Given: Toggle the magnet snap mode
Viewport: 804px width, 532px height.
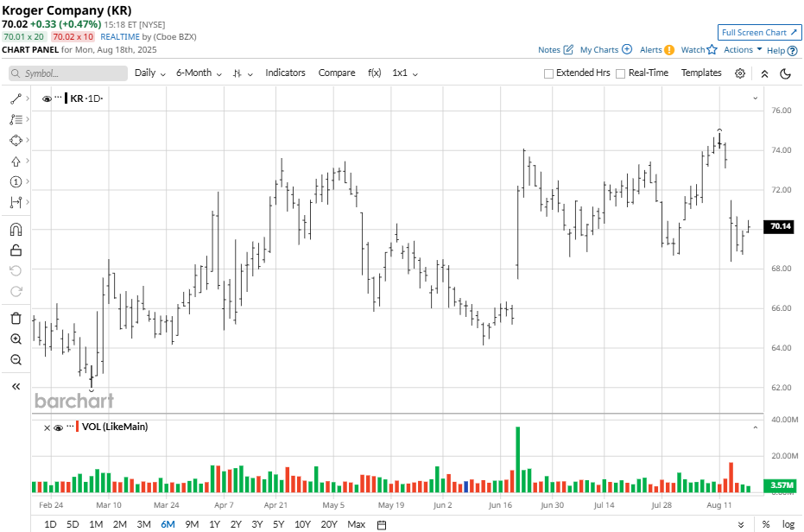Looking at the screenshot, I should coord(16,230).
